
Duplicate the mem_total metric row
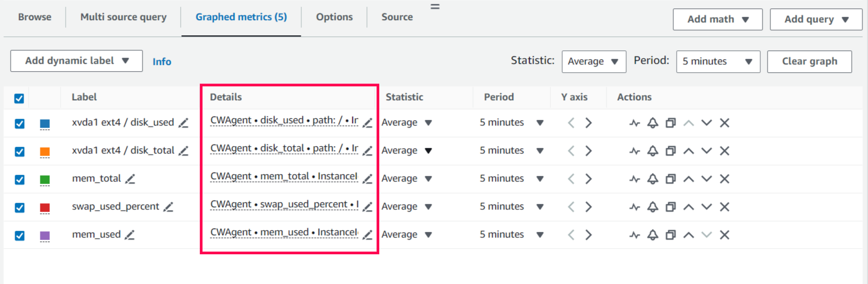click(x=670, y=179)
